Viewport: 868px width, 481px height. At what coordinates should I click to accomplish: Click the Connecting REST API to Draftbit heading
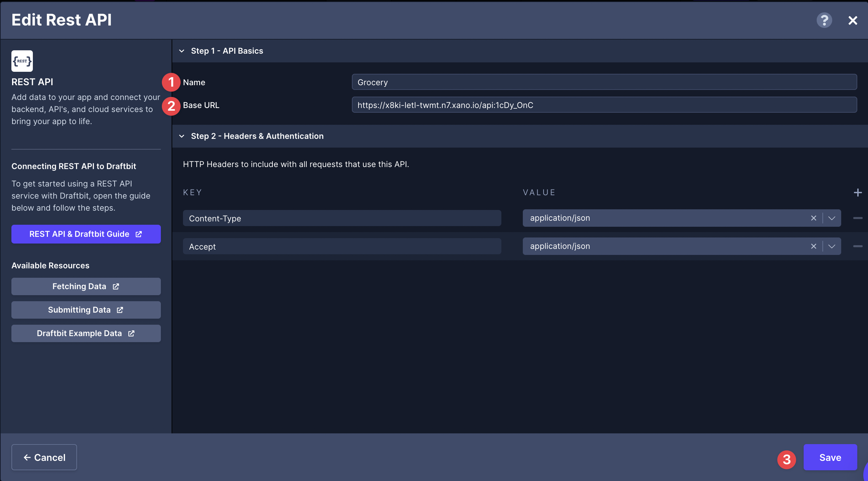pos(74,166)
